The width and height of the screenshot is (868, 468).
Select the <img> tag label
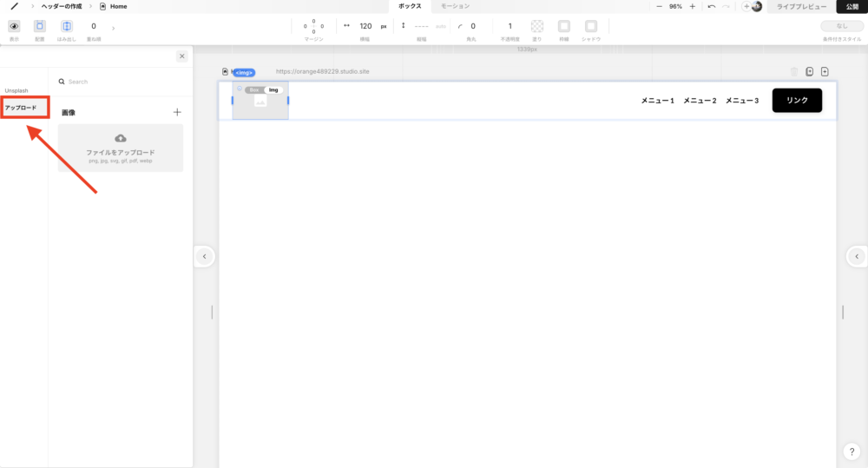click(244, 73)
